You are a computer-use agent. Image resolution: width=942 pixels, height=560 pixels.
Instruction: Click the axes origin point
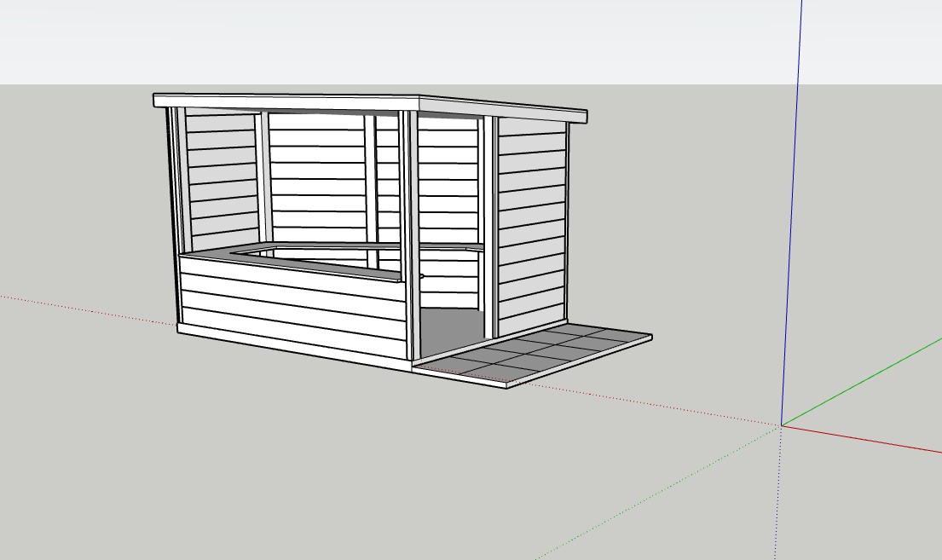[x=781, y=425]
